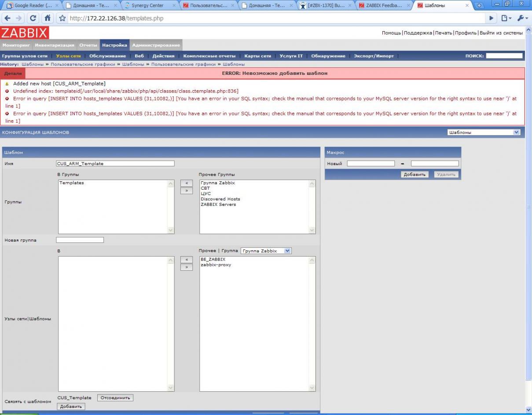
Task: Open the Отчеты menu
Action: tap(88, 45)
